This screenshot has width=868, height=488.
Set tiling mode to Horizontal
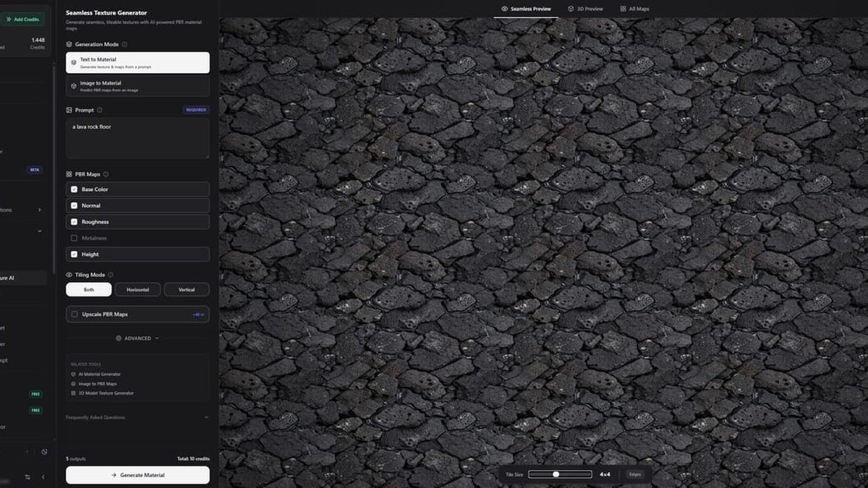click(x=137, y=289)
